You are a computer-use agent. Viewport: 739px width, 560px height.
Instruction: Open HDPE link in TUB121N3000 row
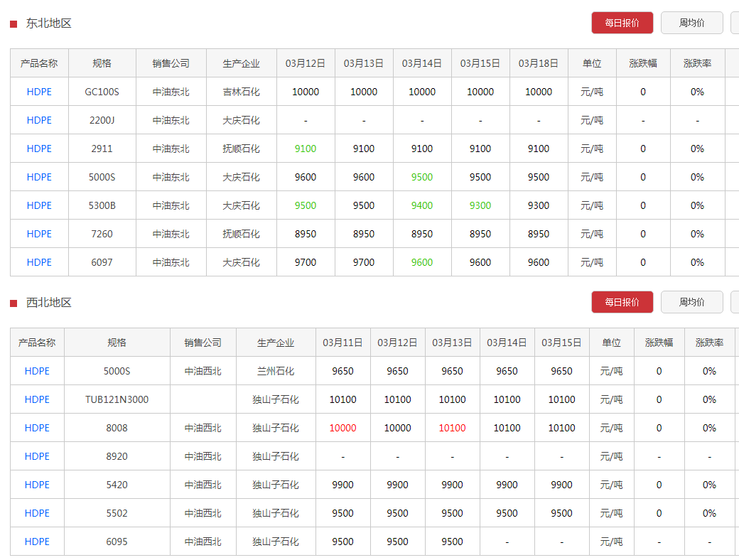pyautogui.click(x=37, y=399)
